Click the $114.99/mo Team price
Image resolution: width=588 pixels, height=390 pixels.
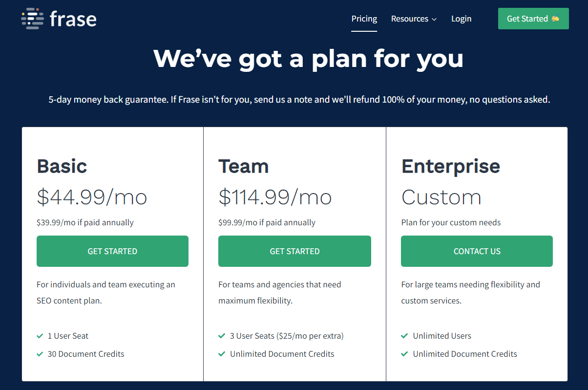click(275, 197)
